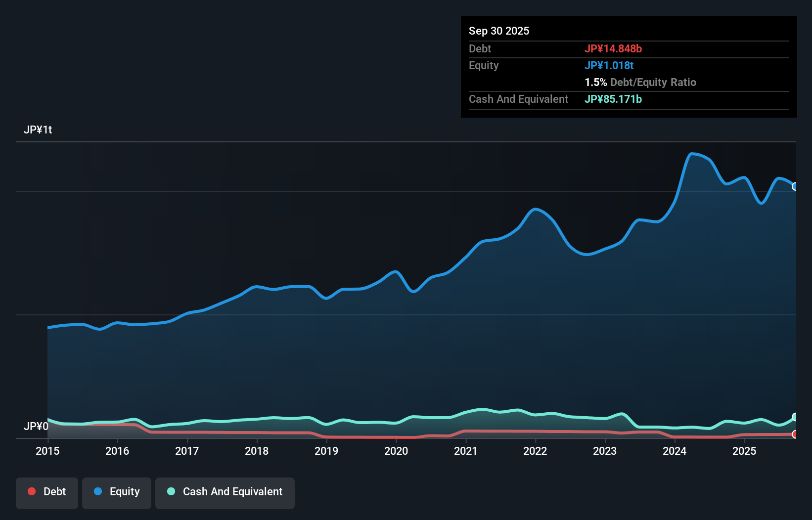
Task: Toggle the Equity series legend button
Action: point(117,493)
